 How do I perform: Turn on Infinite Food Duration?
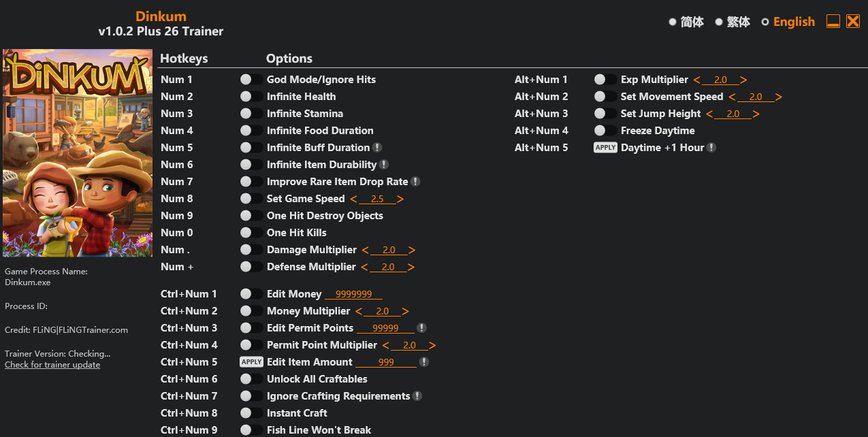[251, 131]
